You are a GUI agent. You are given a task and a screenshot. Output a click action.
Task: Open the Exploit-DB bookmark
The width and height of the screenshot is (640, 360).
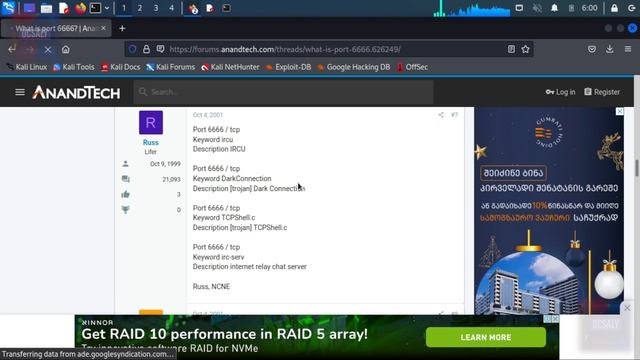coord(288,67)
